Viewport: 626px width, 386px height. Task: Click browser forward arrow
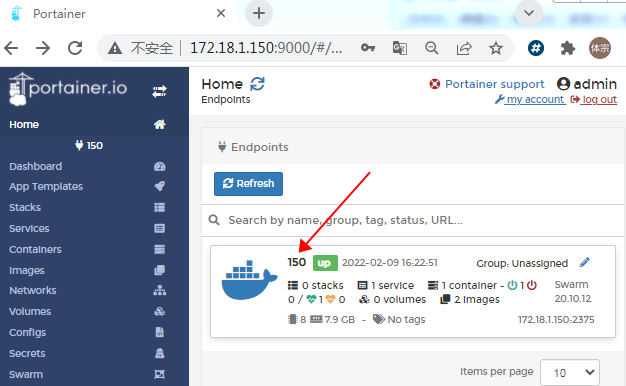coord(43,48)
